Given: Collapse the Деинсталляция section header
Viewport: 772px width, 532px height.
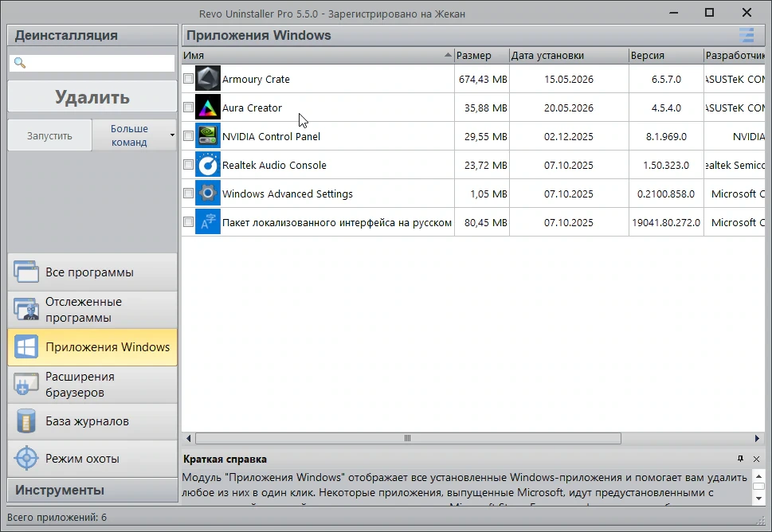Looking at the screenshot, I should click(x=92, y=35).
